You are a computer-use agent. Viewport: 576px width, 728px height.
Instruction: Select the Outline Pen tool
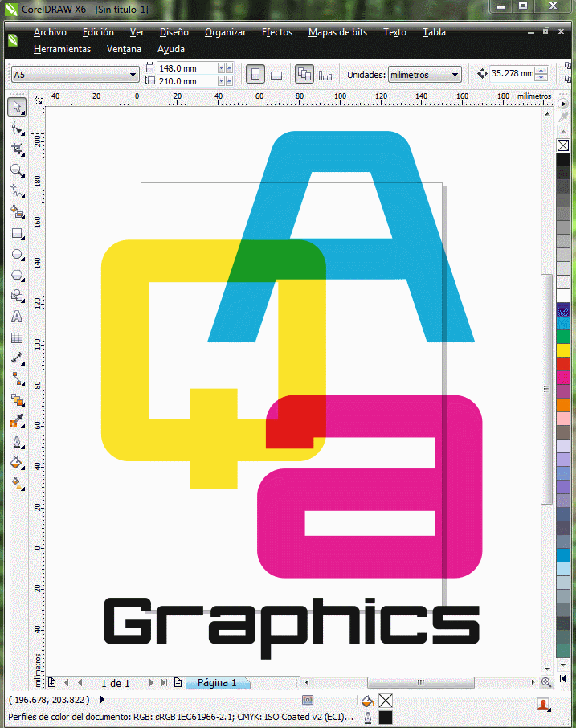coord(17,442)
